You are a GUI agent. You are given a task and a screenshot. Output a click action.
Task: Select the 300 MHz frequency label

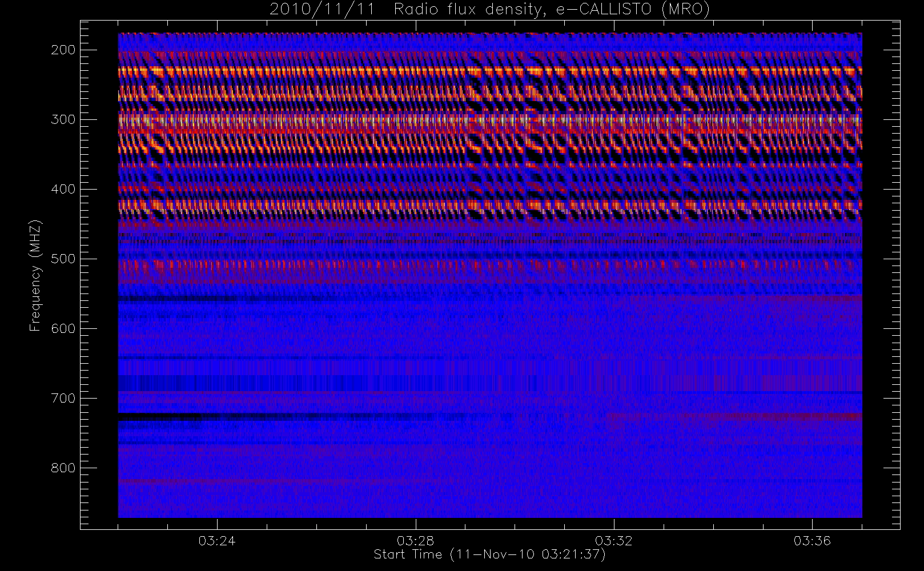coord(63,119)
